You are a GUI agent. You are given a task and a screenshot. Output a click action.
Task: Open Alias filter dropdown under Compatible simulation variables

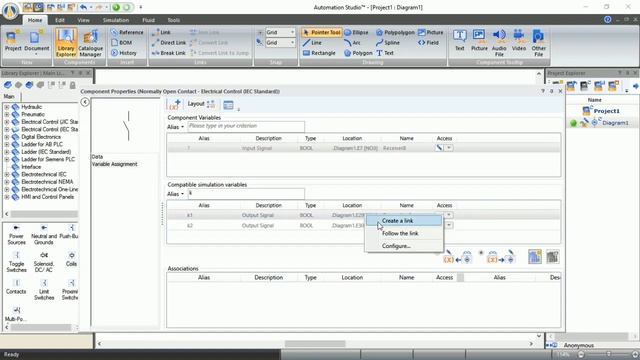click(x=176, y=194)
